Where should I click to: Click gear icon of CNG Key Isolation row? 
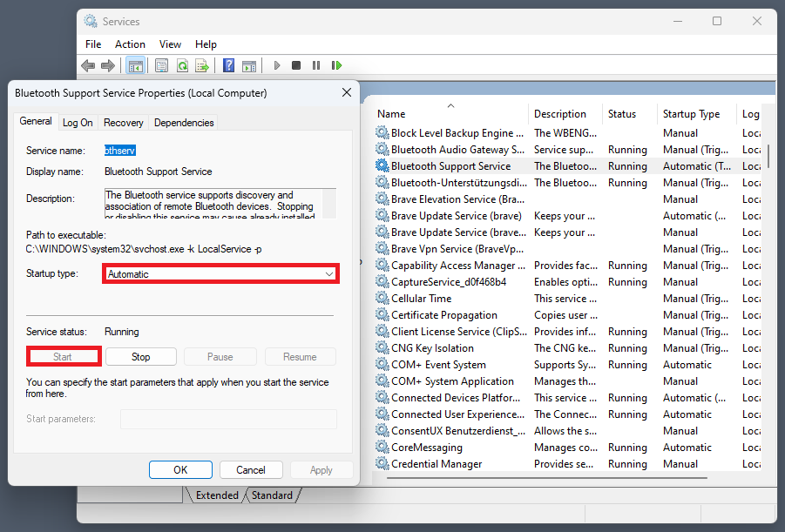coord(382,347)
